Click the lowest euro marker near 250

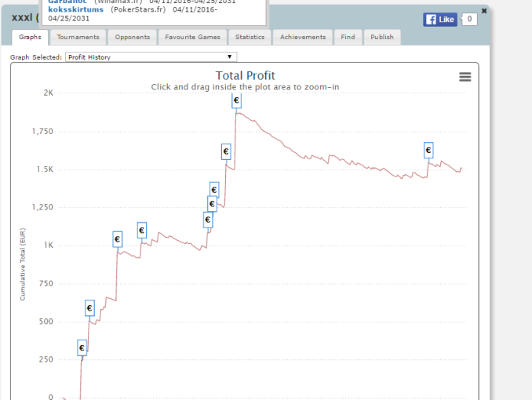[82, 347]
